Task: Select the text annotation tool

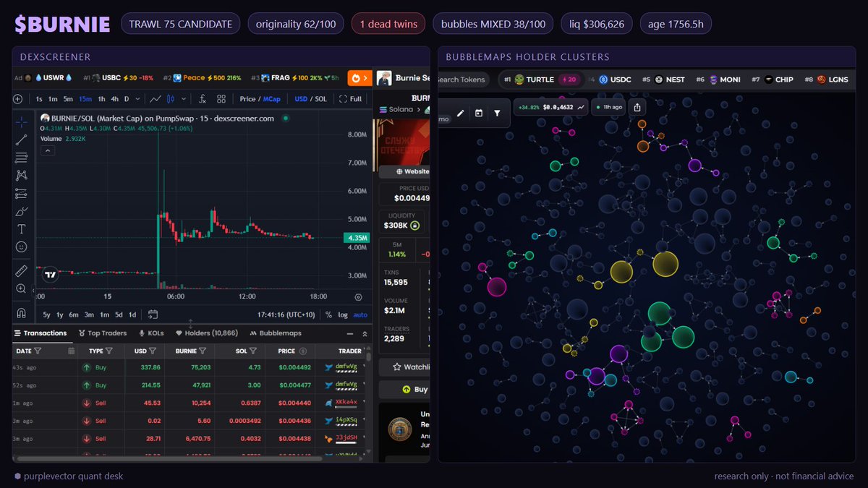Action: (22, 229)
